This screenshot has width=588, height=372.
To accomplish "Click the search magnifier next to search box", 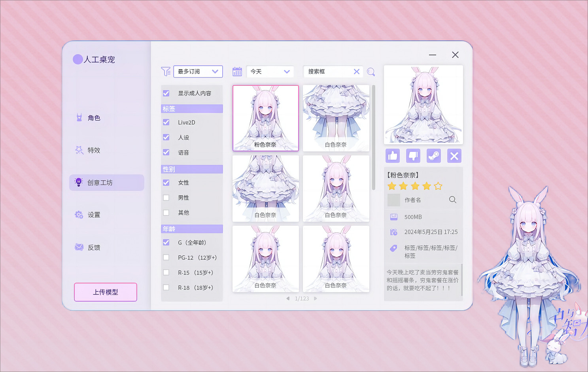I will pos(371,72).
